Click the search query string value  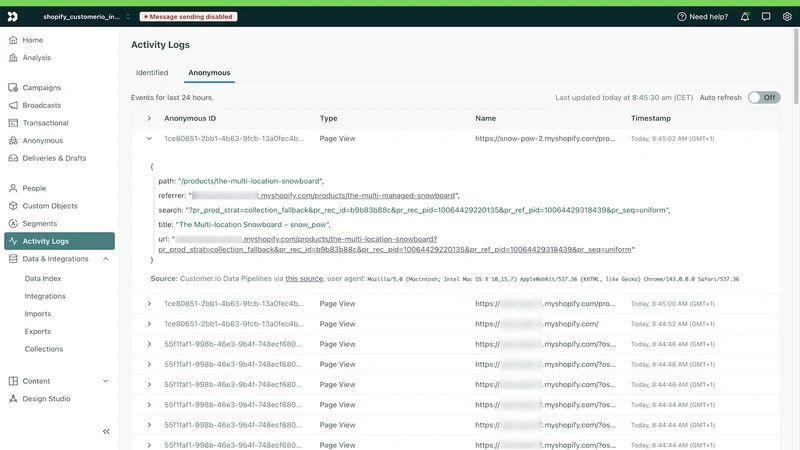(426, 210)
